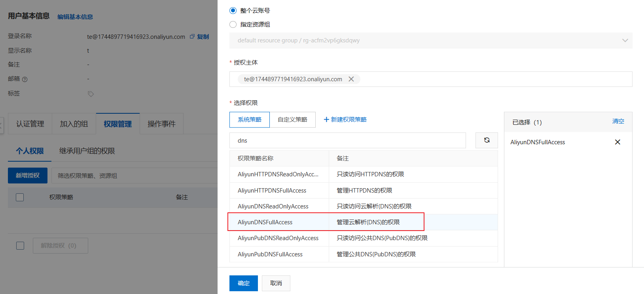Copy the login name with copy icon
Image resolution: width=644 pixels, height=294 pixels.
click(x=192, y=36)
